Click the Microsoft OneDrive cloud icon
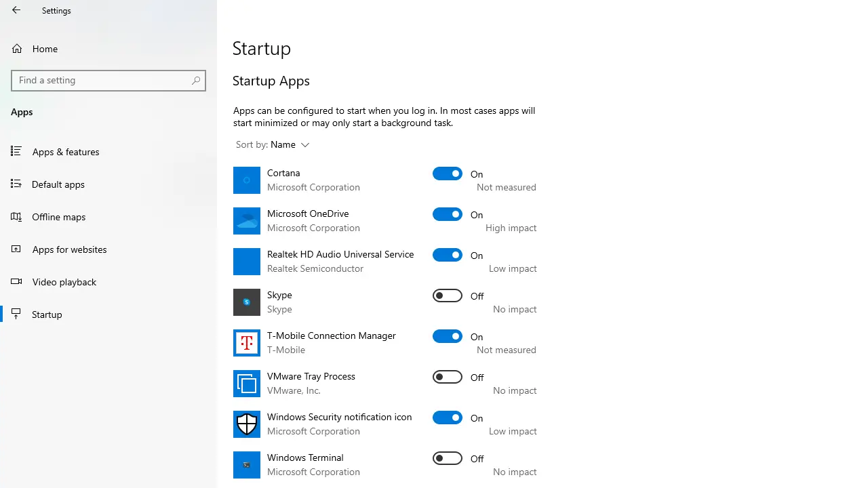Viewport: 868px width, 488px height. point(247,221)
